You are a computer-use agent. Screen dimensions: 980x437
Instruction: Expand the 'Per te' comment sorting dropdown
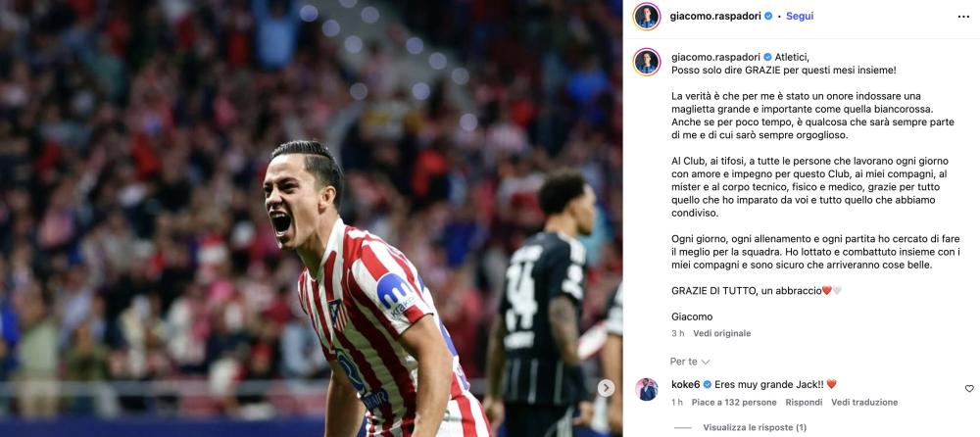690,362
